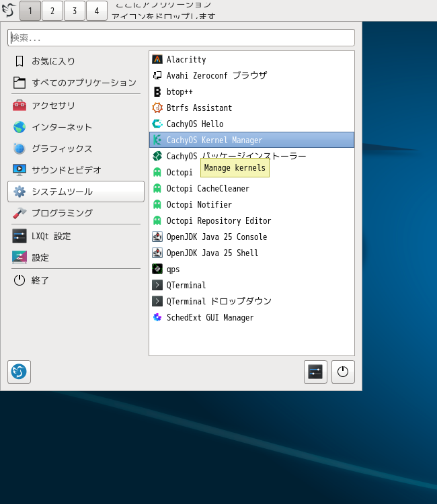Select Octopi CacheCleaner entry text
437x504 pixels.
pyautogui.click(x=208, y=188)
